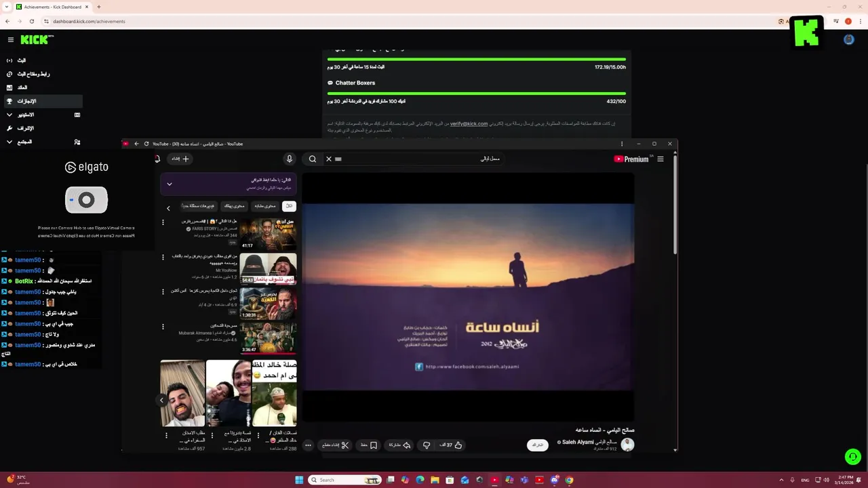Open the verify@kick.com email link
This screenshot has width=868, height=488.
point(469,124)
